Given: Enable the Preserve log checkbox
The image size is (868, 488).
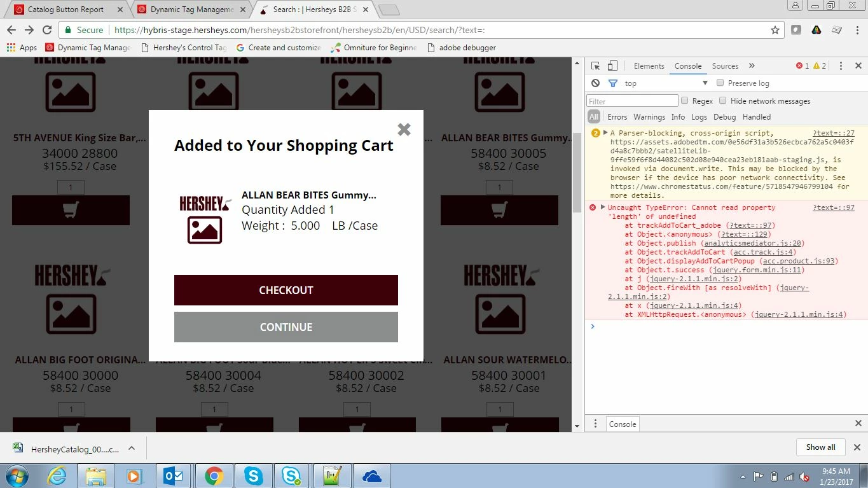Looking at the screenshot, I should click(x=720, y=83).
